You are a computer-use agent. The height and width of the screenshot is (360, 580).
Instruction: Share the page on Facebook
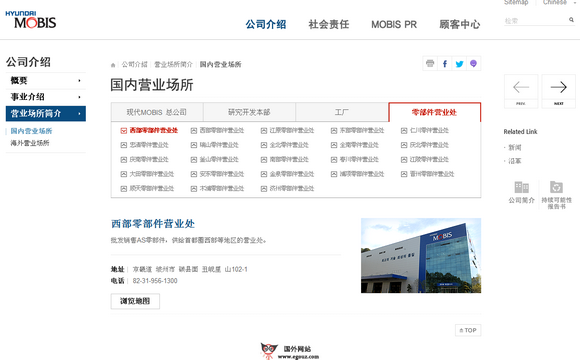pyautogui.click(x=445, y=64)
